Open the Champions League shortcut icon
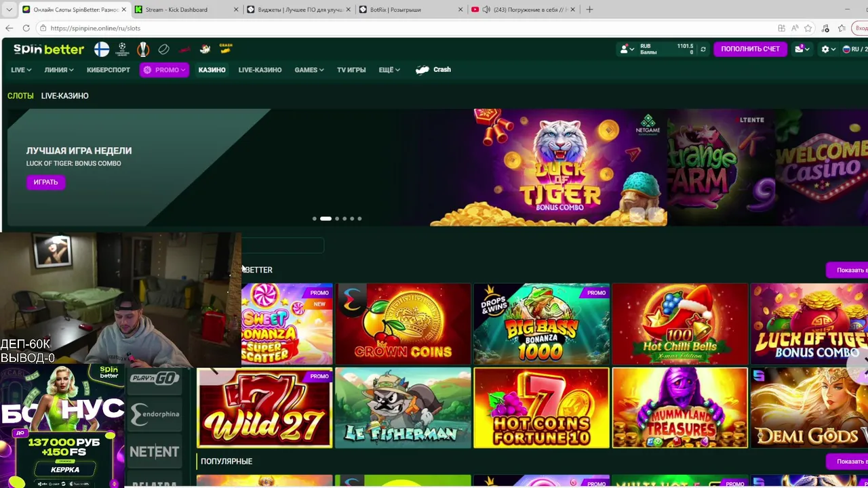 tap(122, 49)
